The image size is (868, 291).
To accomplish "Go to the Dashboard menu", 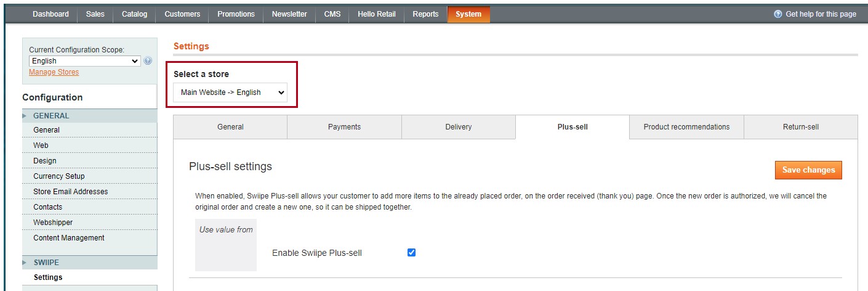I will pos(50,14).
